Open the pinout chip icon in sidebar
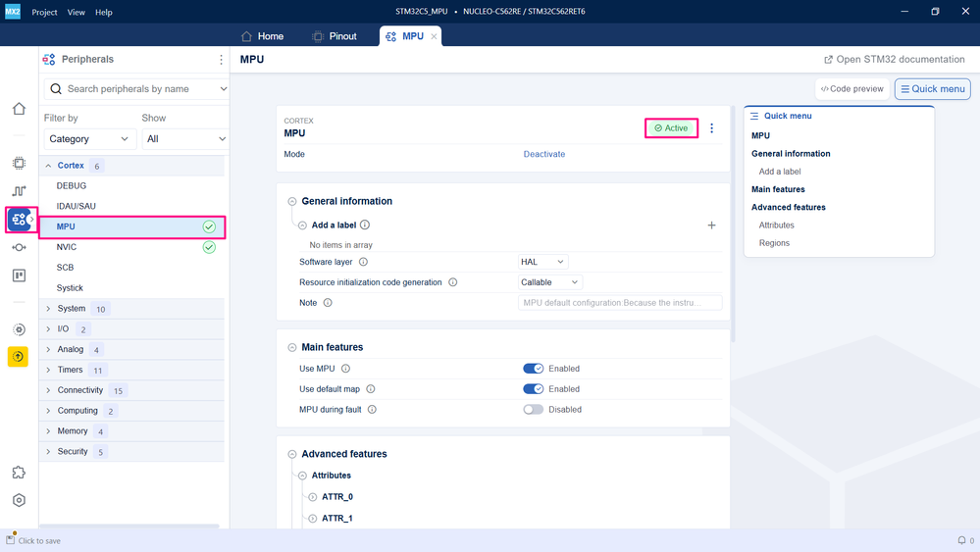980x552 pixels. (x=19, y=163)
